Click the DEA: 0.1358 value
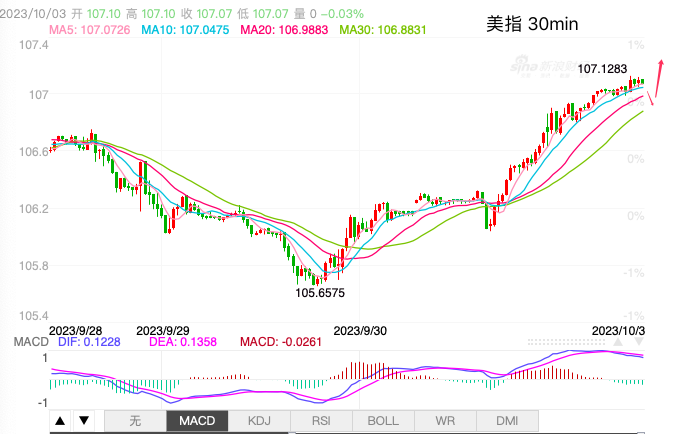Screen dimensions: 679x434 (183, 342)
